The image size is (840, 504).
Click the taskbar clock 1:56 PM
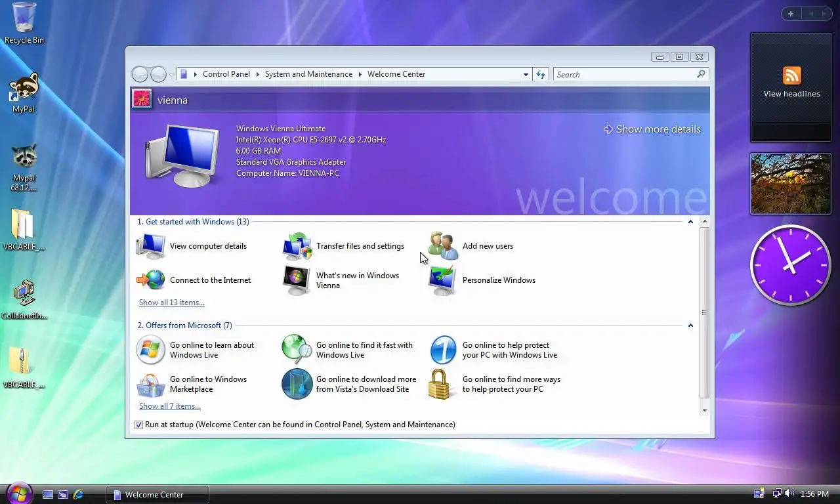click(x=814, y=494)
